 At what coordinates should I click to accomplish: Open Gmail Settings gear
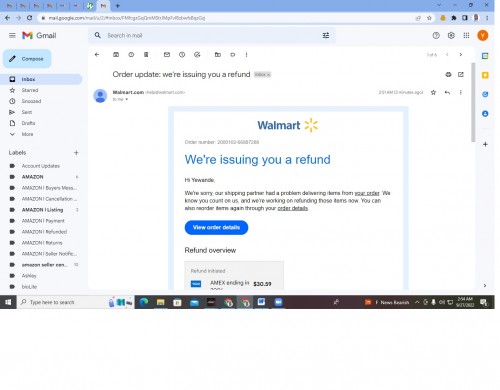tap(451, 35)
